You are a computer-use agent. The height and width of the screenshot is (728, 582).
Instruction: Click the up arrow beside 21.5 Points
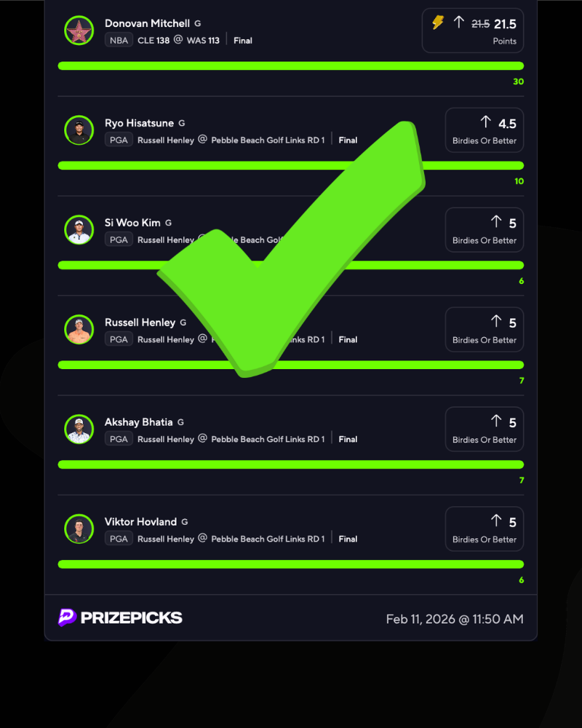[x=458, y=23]
